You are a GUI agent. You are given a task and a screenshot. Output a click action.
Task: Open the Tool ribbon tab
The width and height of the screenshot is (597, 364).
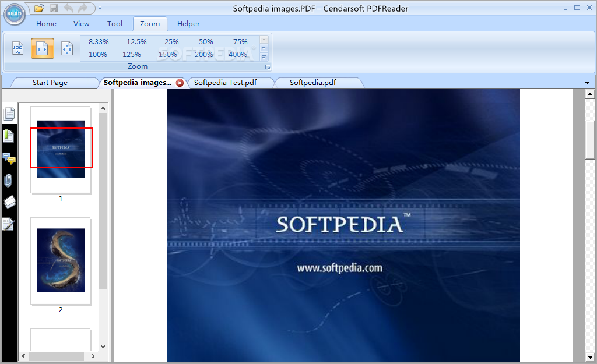[115, 23]
